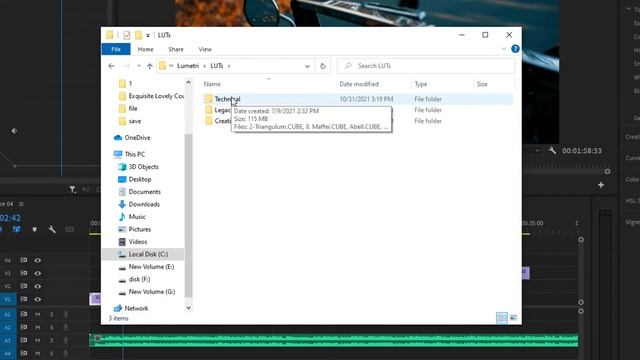The height and width of the screenshot is (360, 640).
Task: Click navigation pane scroll up arrow
Action: click(x=188, y=82)
